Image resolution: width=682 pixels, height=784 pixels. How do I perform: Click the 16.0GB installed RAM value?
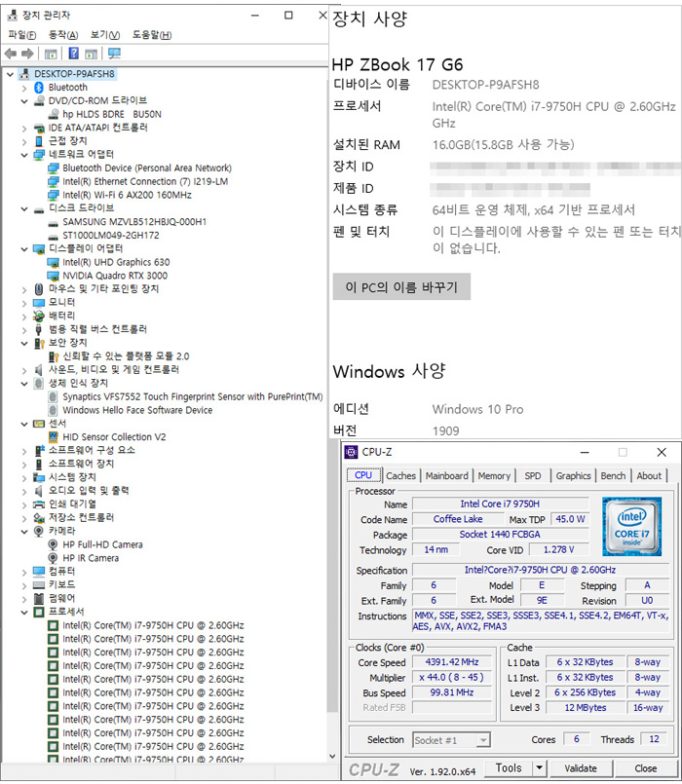(504, 144)
